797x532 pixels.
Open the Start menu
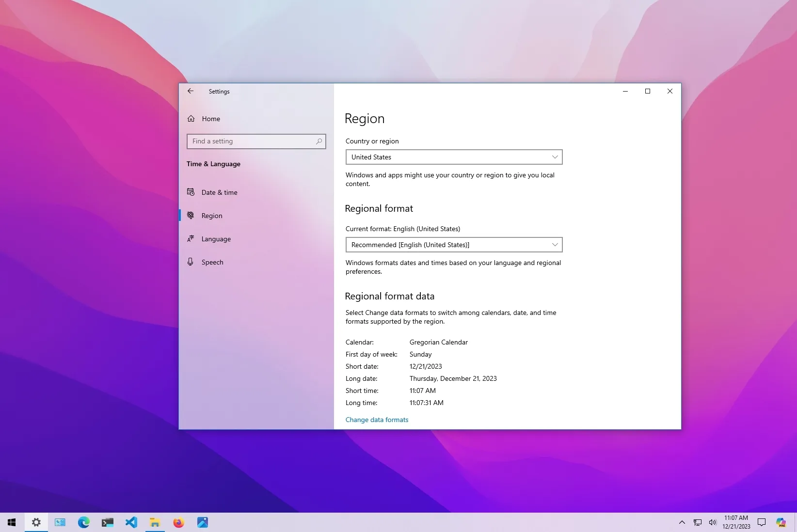tap(12, 522)
